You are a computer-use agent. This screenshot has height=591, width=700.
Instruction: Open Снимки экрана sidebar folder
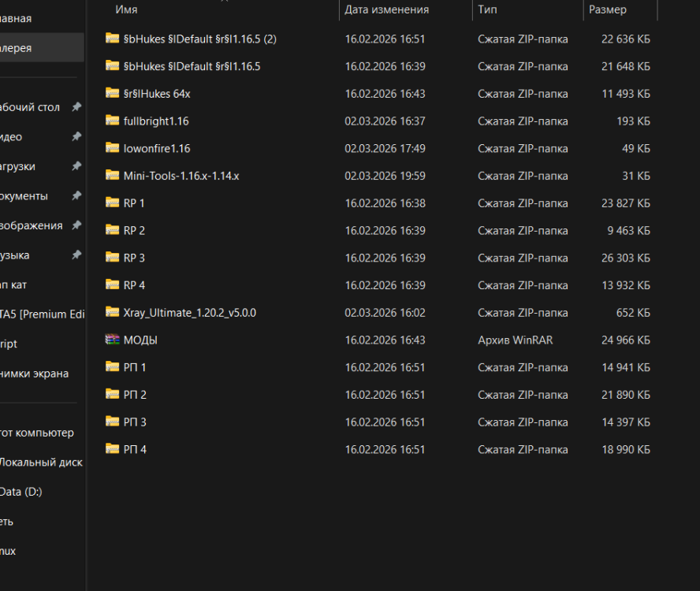click(x=35, y=374)
